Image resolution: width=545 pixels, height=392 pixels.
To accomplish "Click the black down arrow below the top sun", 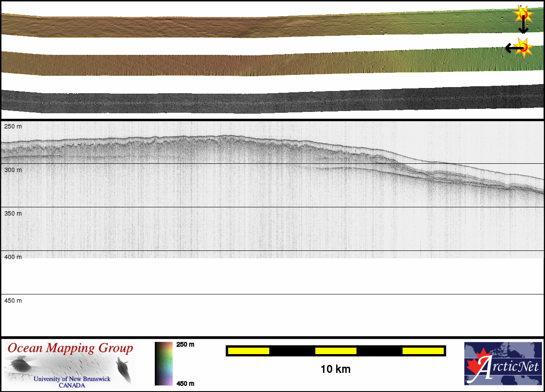I will (523, 27).
